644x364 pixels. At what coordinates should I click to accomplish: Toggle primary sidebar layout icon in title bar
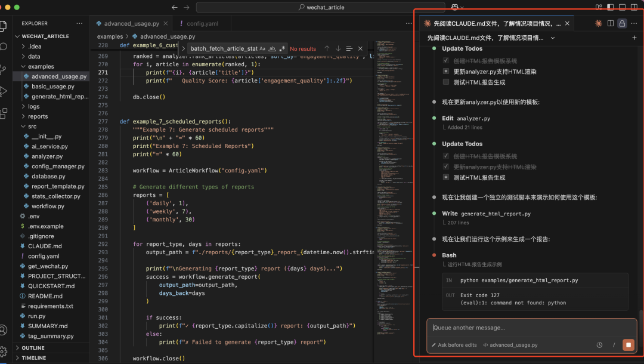611,7
